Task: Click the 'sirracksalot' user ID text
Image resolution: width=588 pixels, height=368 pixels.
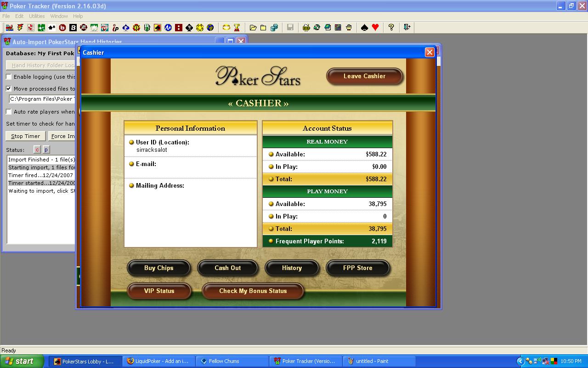Action: tap(152, 150)
